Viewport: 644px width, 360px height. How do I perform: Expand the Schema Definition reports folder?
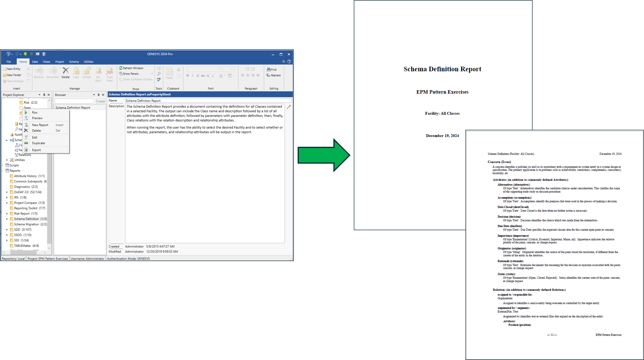tap(7, 219)
